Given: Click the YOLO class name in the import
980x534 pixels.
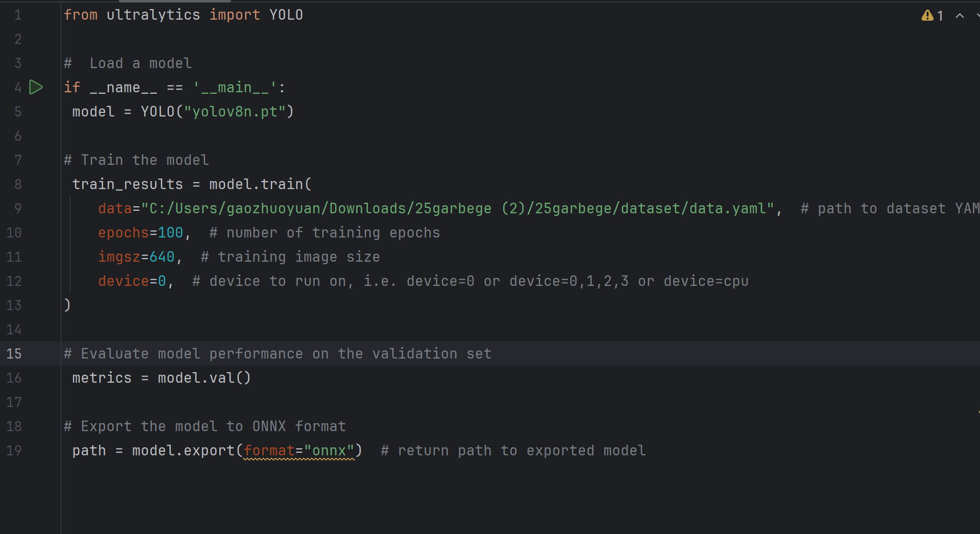Looking at the screenshot, I should (x=286, y=15).
